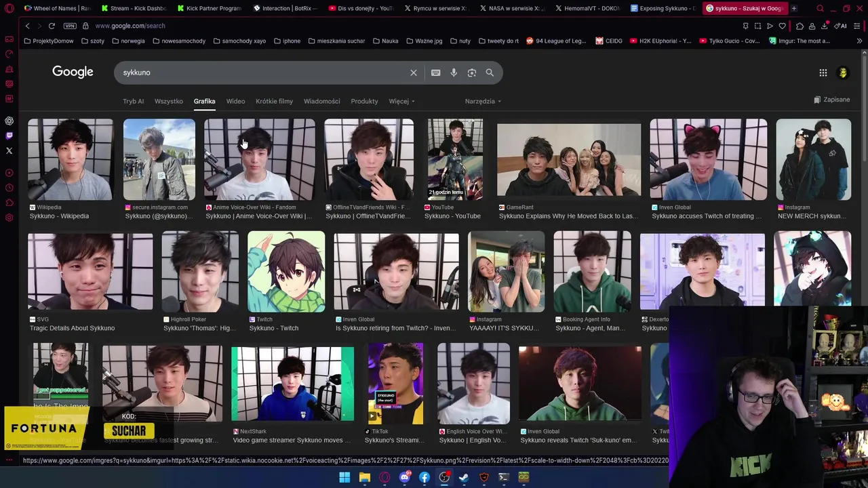Image resolution: width=868 pixels, height=488 pixels.
Task: Click the search input containing sykkuno
Action: tap(264, 73)
